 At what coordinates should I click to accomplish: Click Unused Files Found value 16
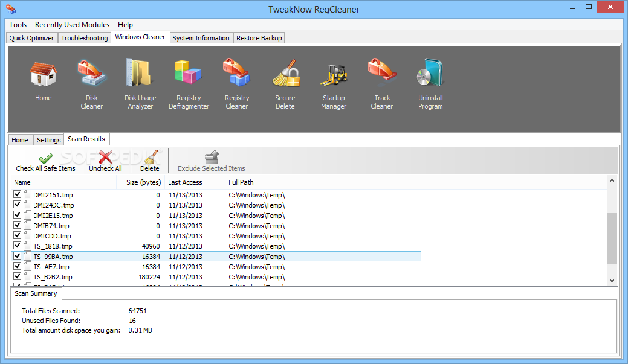tap(132, 321)
